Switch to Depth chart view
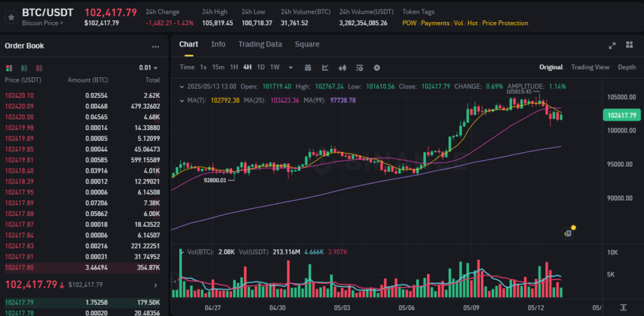This screenshot has height=316, width=644. [x=627, y=67]
